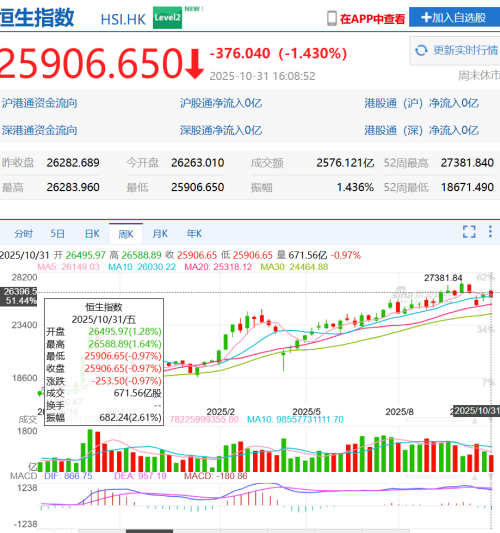The width and height of the screenshot is (500, 533).
Task: Click the 在APP中查看 link
Action: pos(373,19)
